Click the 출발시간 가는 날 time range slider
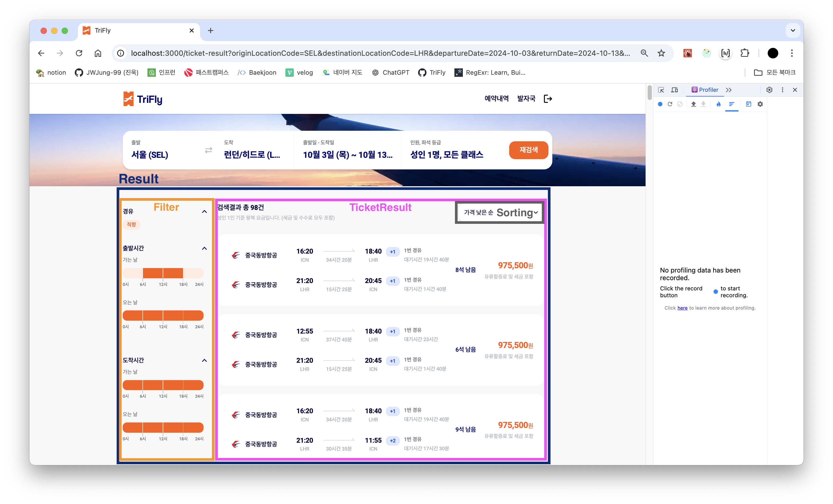The width and height of the screenshot is (833, 504). tap(163, 273)
